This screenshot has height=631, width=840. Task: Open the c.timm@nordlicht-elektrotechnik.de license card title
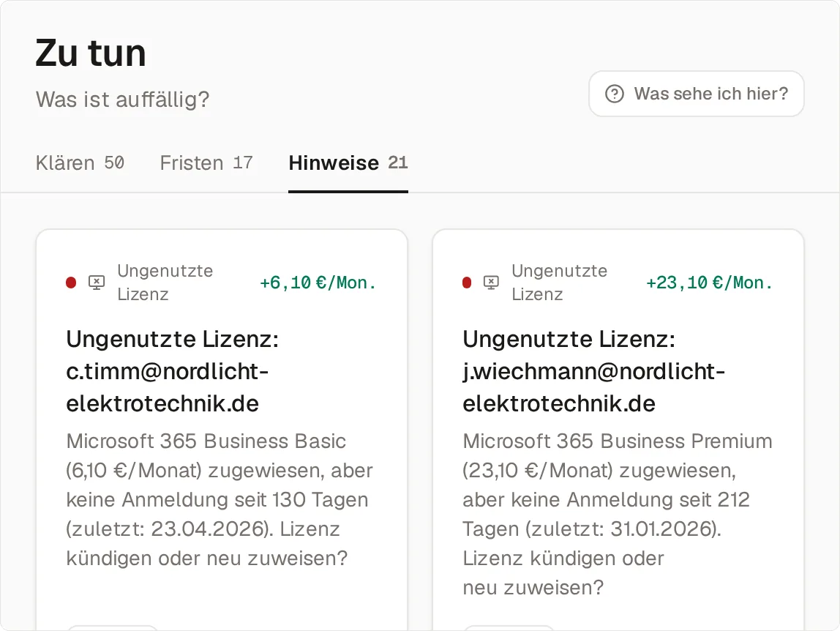pyautogui.click(x=173, y=371)
